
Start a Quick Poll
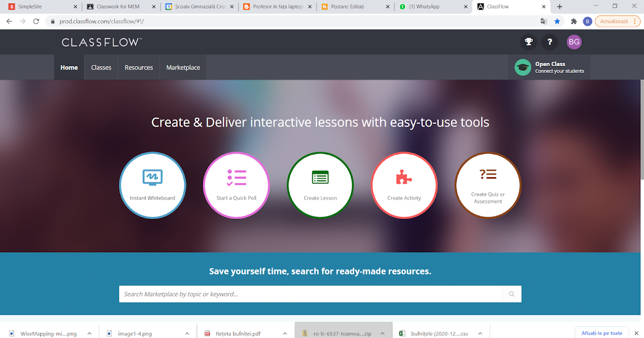tap(236, 185)
